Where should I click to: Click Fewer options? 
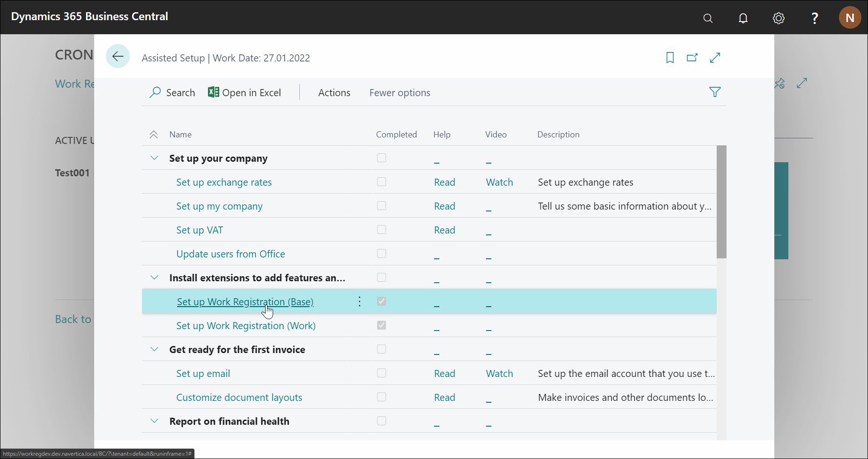click(x=400, y=93)
